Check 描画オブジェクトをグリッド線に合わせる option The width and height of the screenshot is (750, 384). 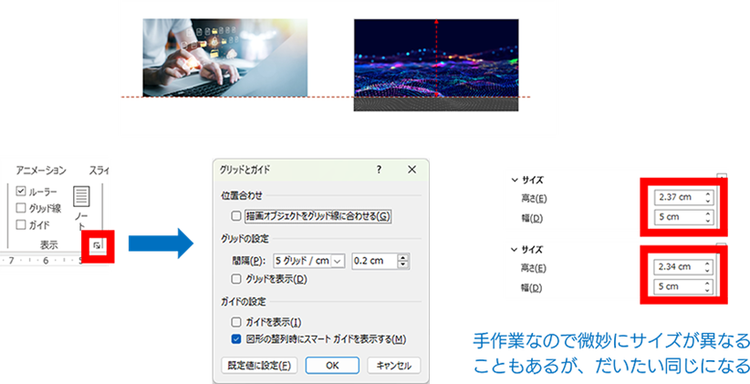pos(236,216)
